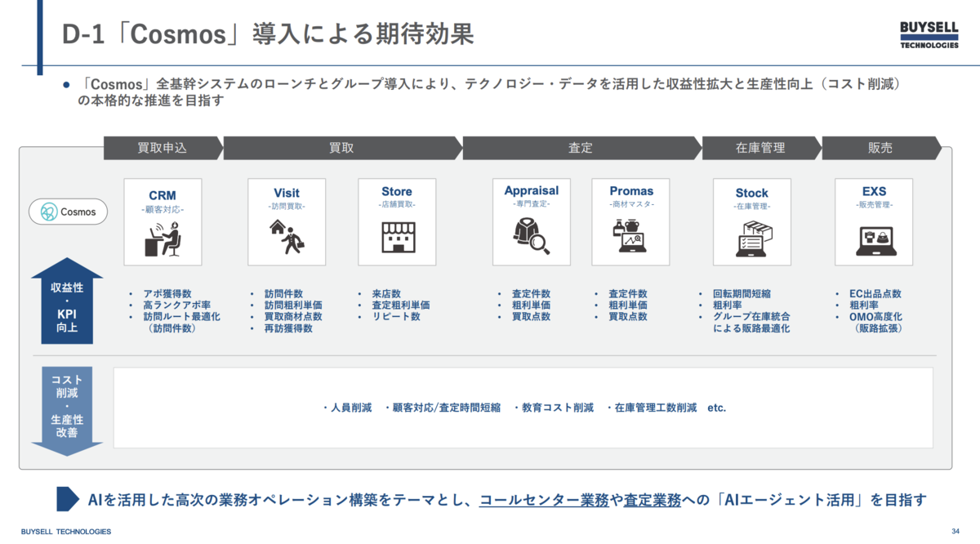The width and height of the screenshot is (980, 544).
Task: Click the Visit house-and-walker icon
Action: click(x=287, y=237)
